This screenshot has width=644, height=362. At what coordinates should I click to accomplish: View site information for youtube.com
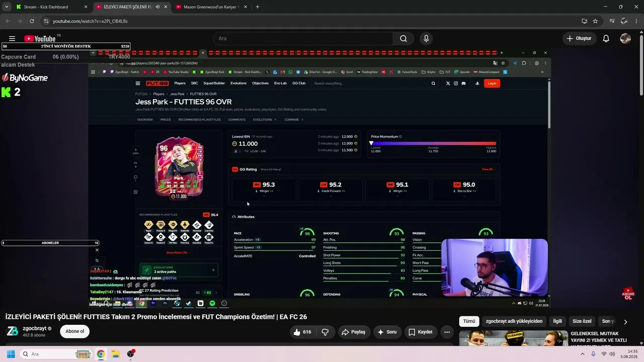coord(46,21)
